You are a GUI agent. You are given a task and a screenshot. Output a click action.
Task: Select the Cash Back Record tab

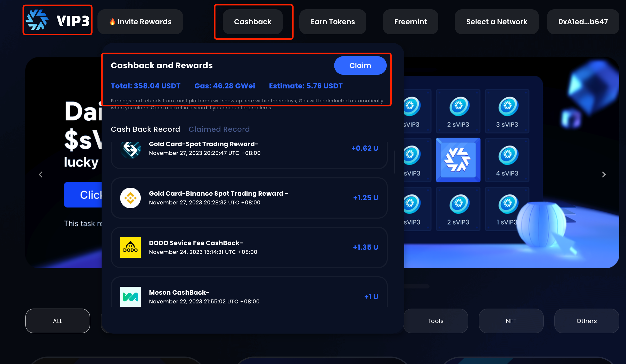tap(145, 129)
